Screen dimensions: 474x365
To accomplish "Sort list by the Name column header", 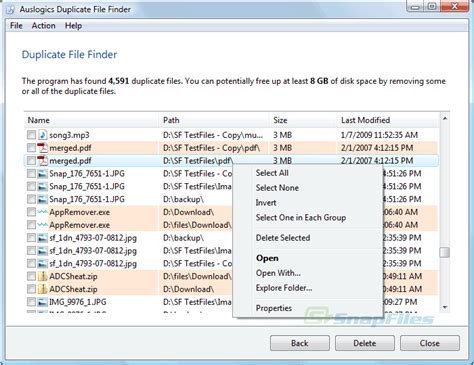I will coord(91,120).
